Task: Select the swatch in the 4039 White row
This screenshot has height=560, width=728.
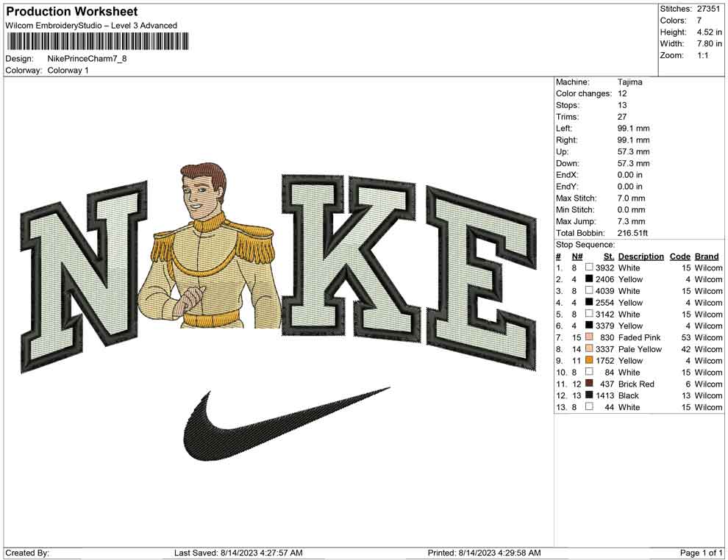Action: (589, 290)
